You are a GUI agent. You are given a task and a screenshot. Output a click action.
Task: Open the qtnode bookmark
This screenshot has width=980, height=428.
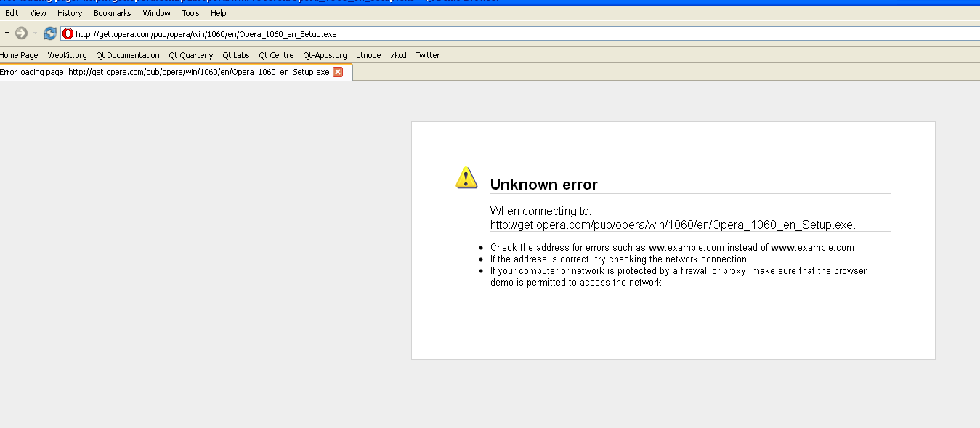(368, 55)
